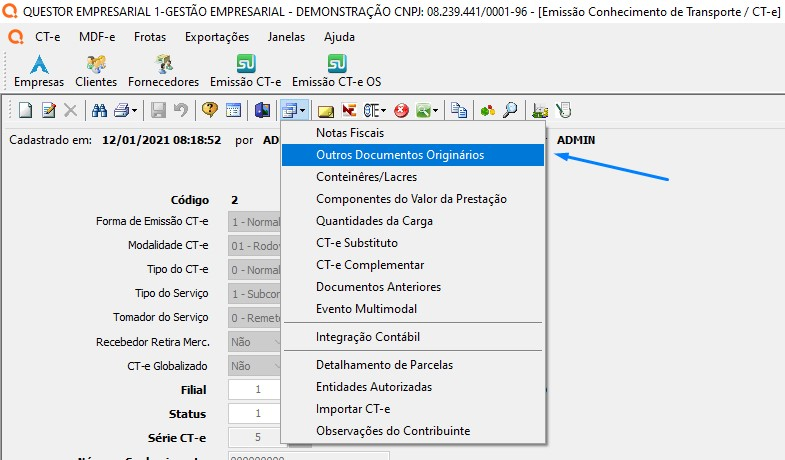
Task: Expand the Recebedor Retira Merc. dropdown
Action: pyautogui.click(x=277, y=341)
